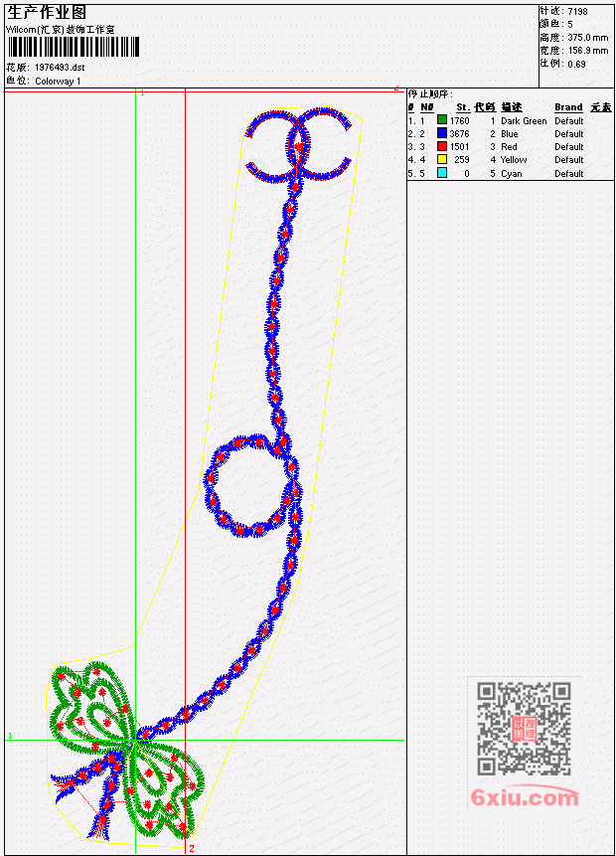The width and height of the screenshot is (616, 856).
Task: Click 'Default' brand in Blue row
Action: coord(569,134)
